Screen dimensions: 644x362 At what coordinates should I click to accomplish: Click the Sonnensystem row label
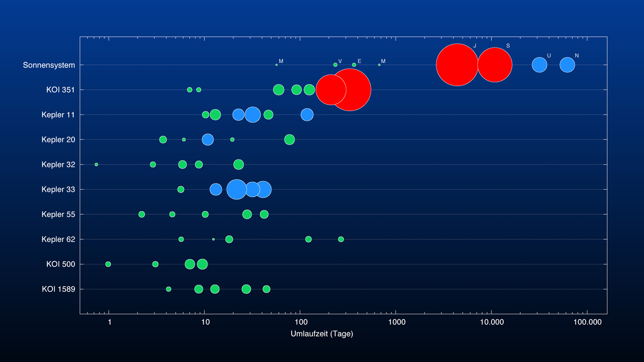tap(49, 65)
